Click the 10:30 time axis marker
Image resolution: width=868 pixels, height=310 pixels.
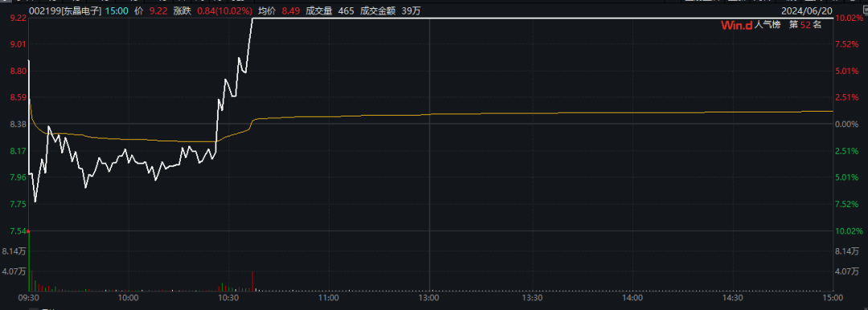pos(228,298)
